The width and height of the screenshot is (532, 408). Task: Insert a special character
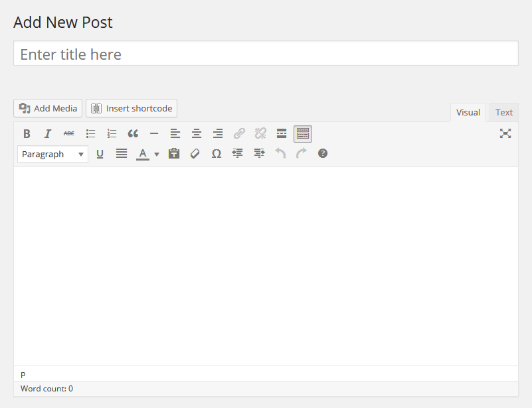[216, 153]
